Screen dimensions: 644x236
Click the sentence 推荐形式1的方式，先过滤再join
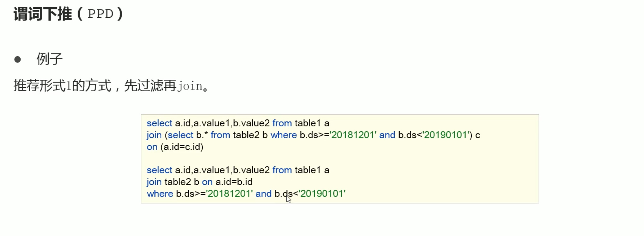111,86
